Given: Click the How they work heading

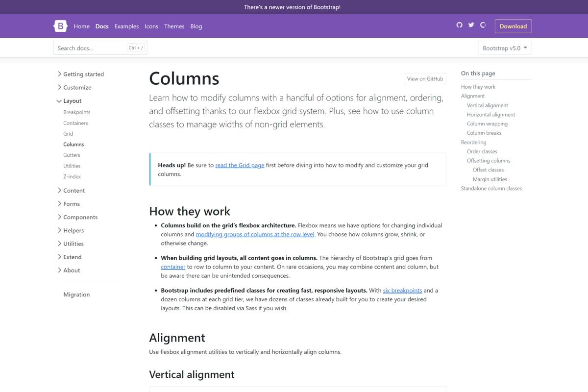Looking at the screenshot, I should (x=190, y=211).
